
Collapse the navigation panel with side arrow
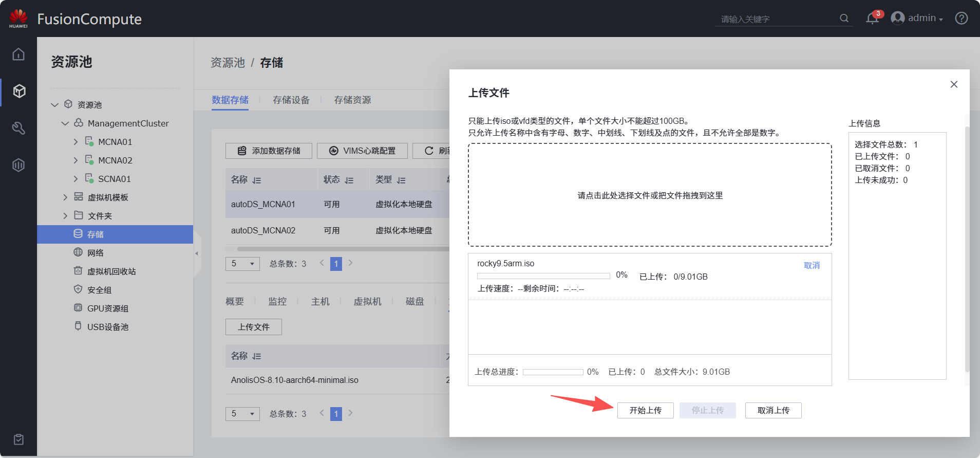[x=197, y=253]
